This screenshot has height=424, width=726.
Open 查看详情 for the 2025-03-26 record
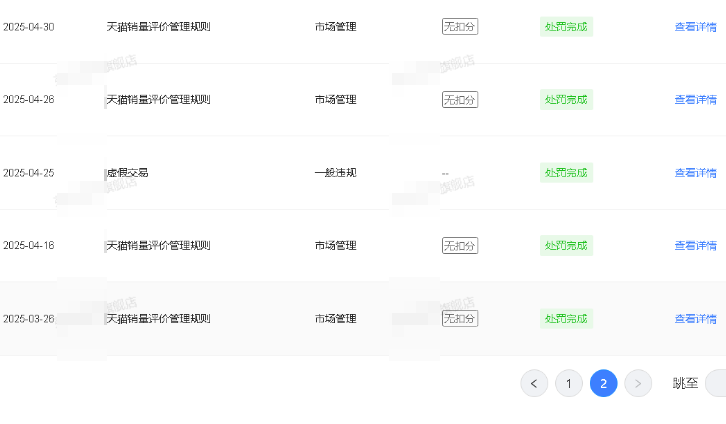point(695,319)
